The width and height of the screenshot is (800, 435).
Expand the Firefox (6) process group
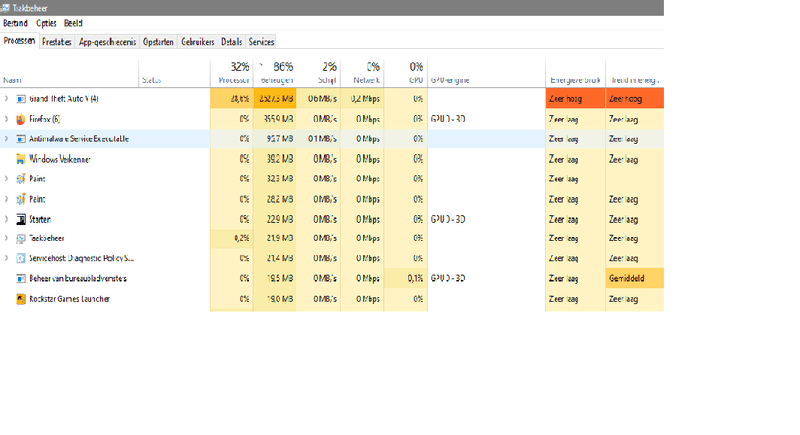[6, 119]
